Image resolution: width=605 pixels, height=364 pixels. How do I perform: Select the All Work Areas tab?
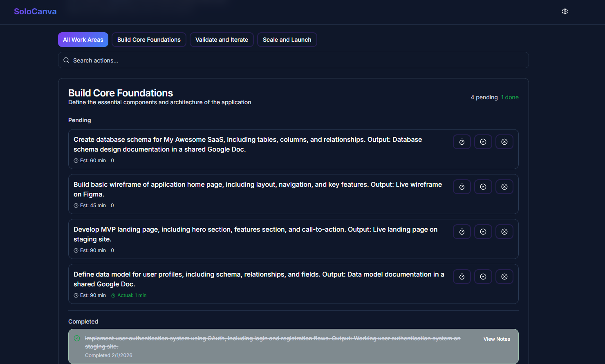83,40
